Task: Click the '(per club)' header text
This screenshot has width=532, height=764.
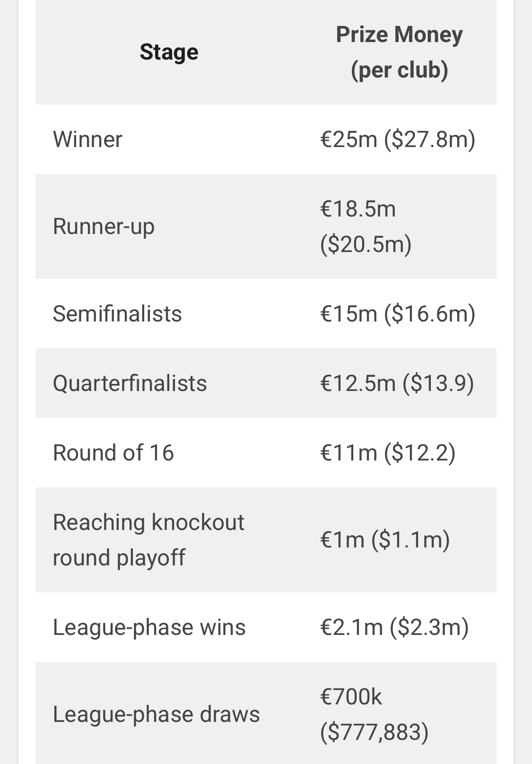Action: (400, 70)
